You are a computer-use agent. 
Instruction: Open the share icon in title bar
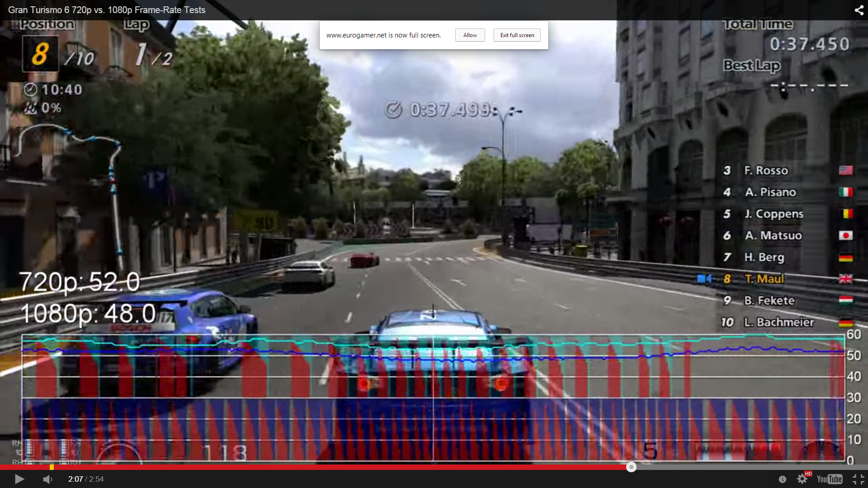tap(859, 10)
